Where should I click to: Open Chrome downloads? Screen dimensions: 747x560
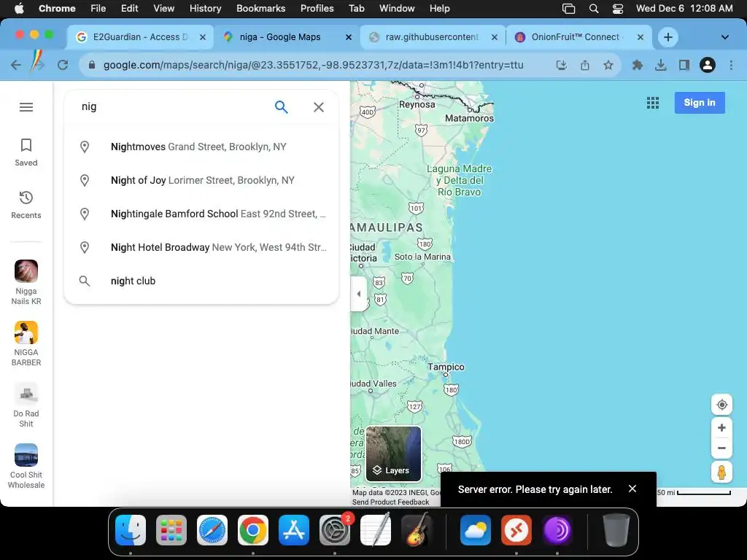click(661, 65)
